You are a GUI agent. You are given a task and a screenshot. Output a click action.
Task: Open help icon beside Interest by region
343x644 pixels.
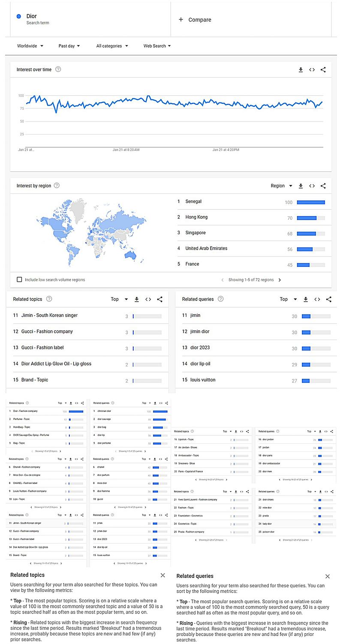(57, 186)
